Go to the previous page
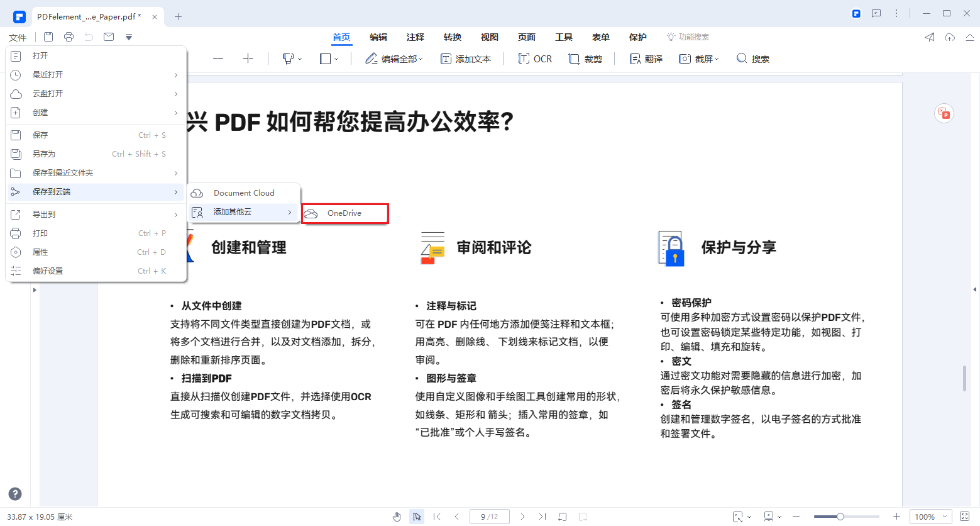 (457, 517)
